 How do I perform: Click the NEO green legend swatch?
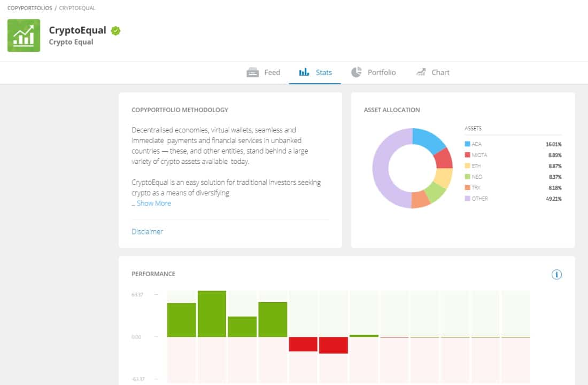[467, 176]
